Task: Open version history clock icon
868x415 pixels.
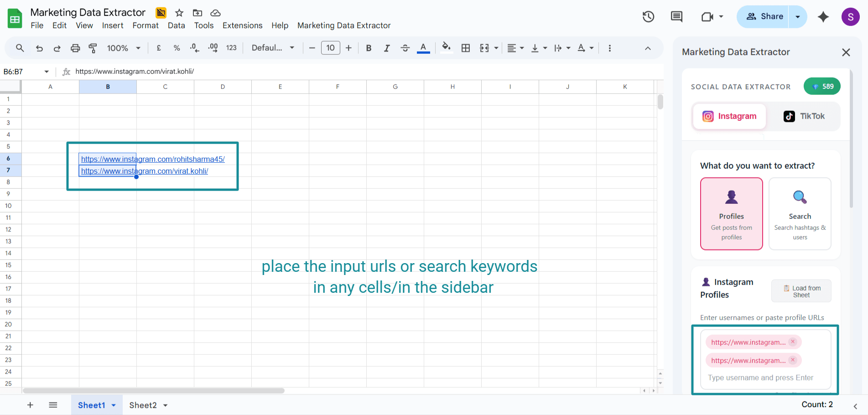Action: 648,17
